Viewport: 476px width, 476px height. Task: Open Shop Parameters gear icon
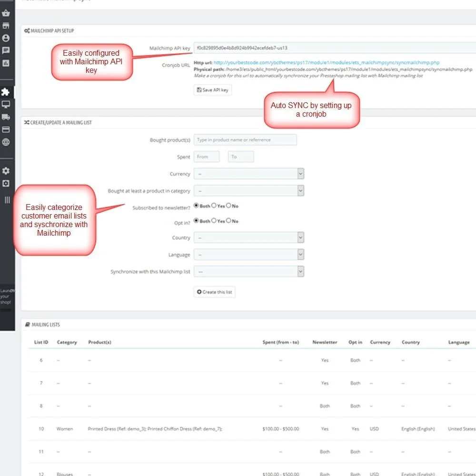[6, 171]
